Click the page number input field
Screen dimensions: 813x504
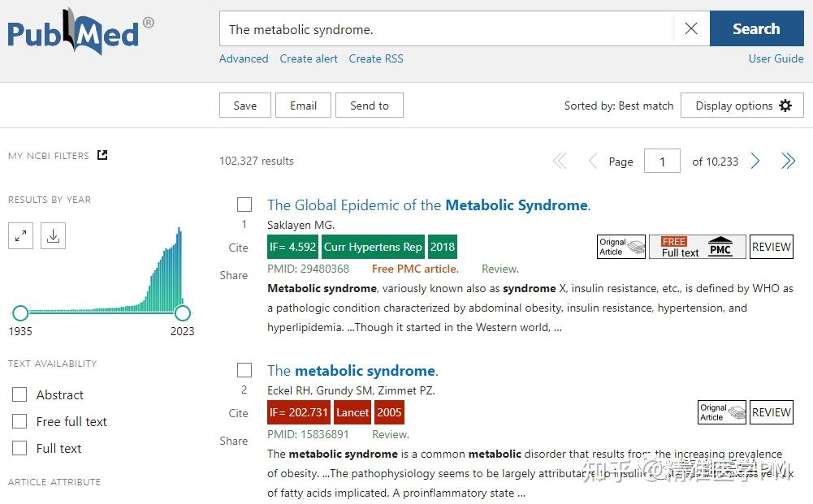tap(662, 161)
